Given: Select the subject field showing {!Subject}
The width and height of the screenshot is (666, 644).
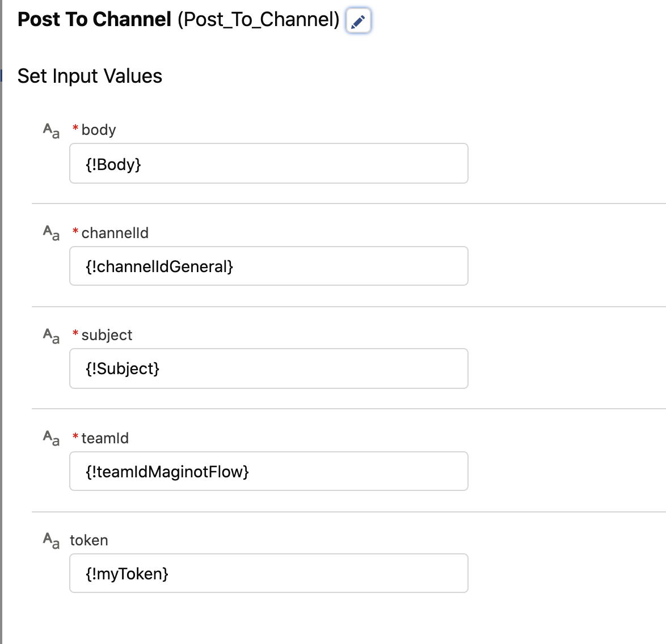Looking at the screenshot, I should coord(268,369).
